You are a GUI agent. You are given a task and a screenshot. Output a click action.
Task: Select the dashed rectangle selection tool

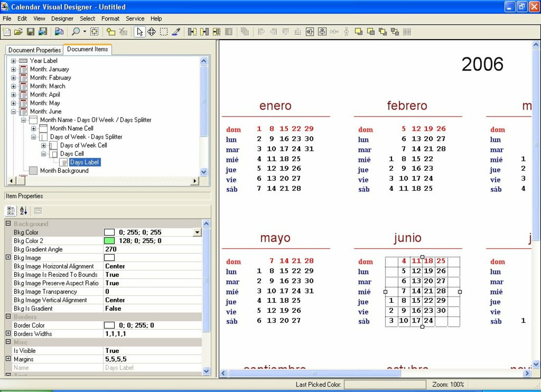[x=164, y=32]
